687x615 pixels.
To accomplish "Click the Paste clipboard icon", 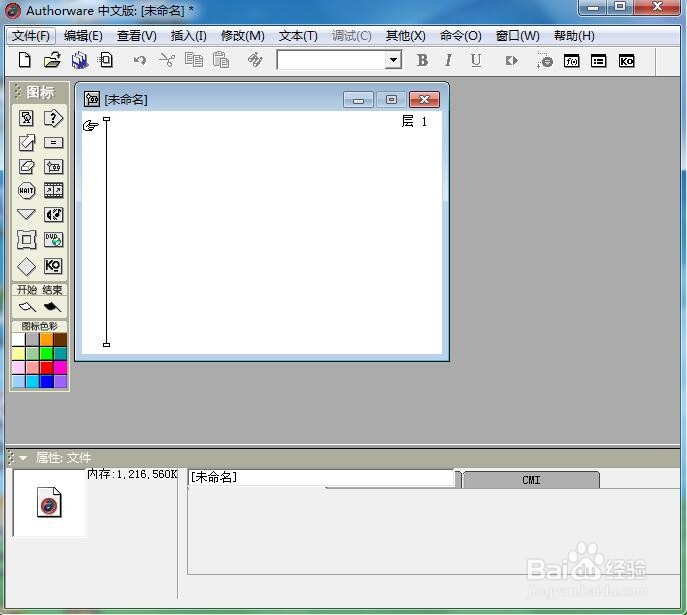I will (x=221, y=60).
